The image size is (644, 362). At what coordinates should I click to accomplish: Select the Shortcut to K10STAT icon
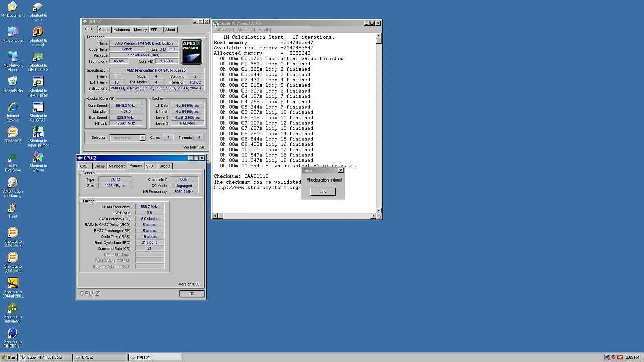tap(38, 112)
